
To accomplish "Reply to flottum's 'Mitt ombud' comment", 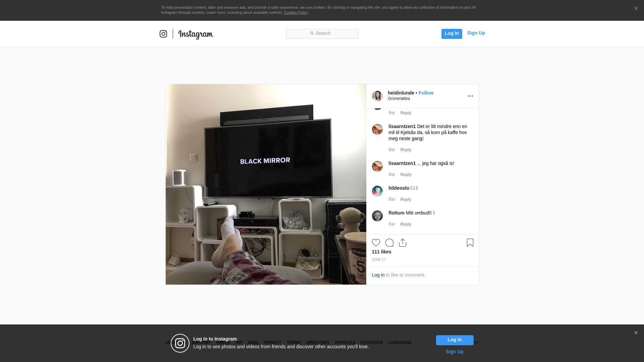I will 406,224.
